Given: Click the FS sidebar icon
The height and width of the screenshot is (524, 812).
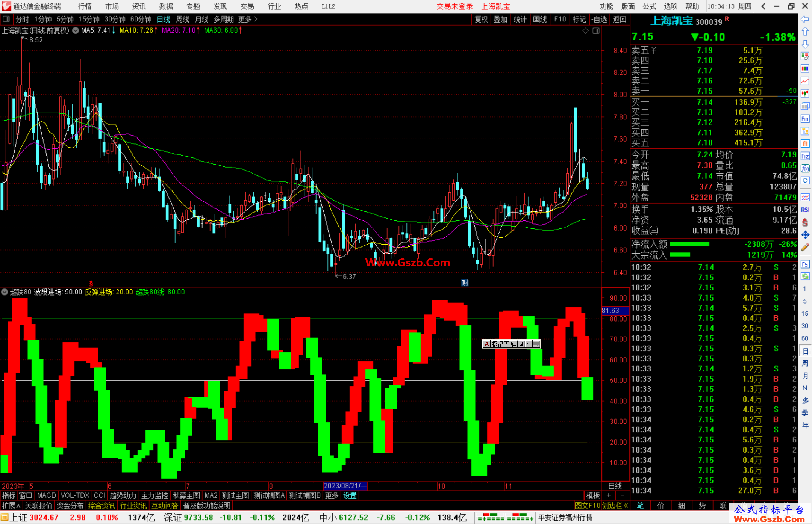Looking at the screenshot, I should (805, 264).
